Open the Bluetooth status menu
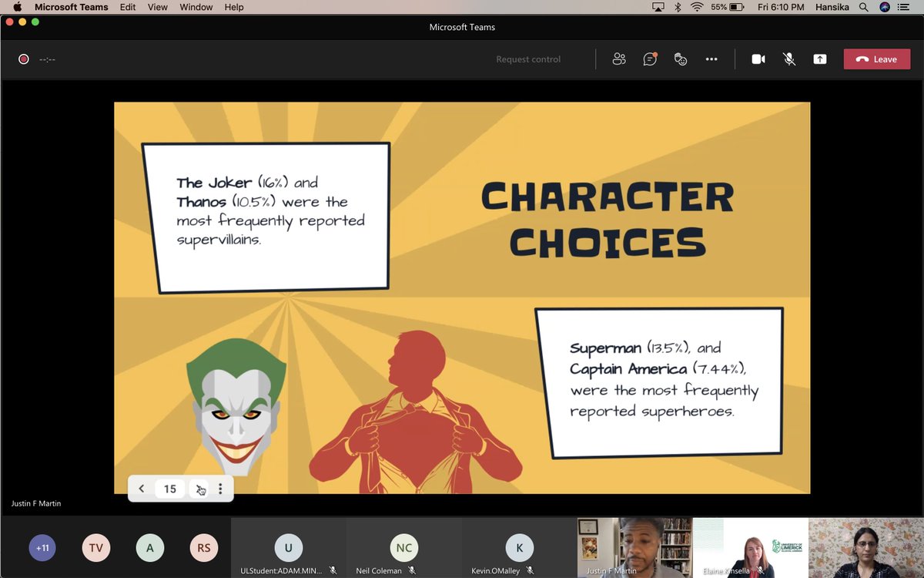 pyautogui.click(x=678, y=7)
